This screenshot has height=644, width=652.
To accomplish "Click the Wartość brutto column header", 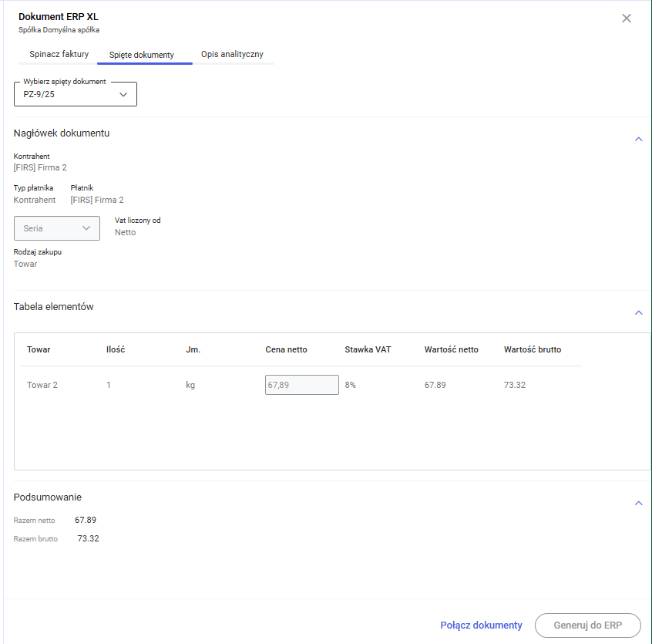I will coord(533,349).
